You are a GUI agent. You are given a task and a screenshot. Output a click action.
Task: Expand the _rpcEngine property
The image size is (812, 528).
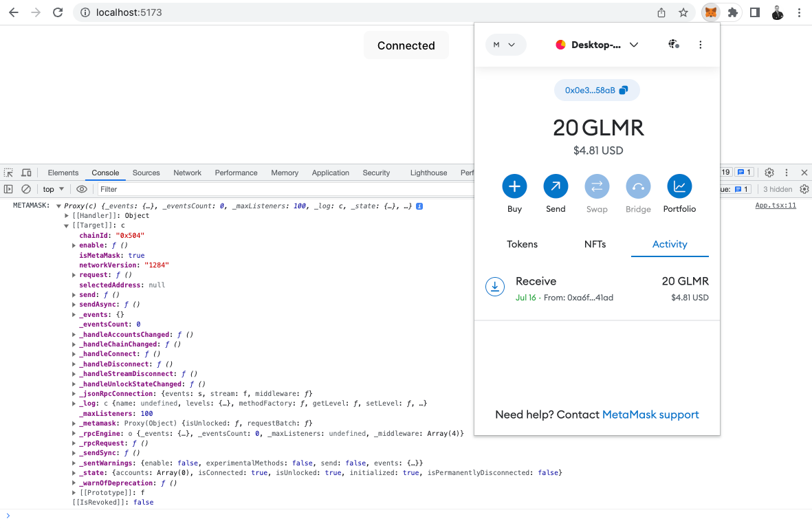point(74,434)
